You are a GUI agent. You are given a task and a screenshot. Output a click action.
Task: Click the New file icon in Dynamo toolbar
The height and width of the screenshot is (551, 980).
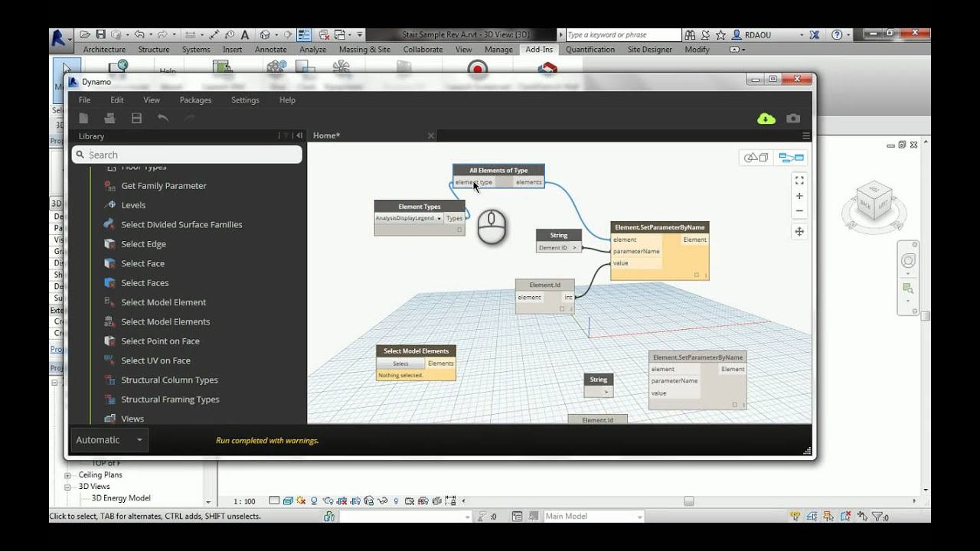point(84,118)
